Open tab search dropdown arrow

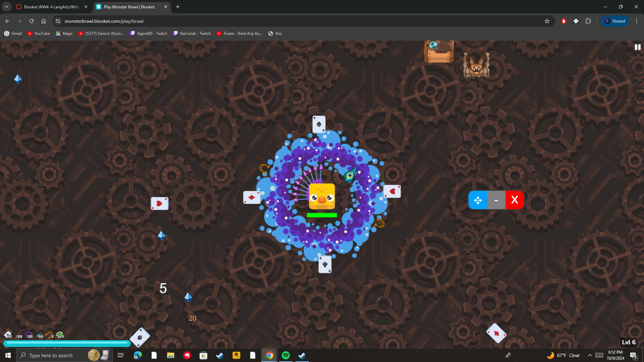[x=7, y=7]
